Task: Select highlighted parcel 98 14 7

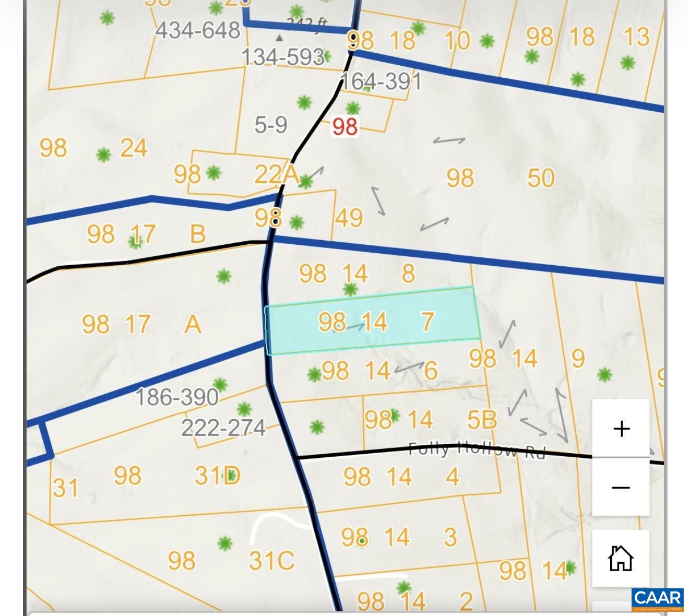Action: 373,321
